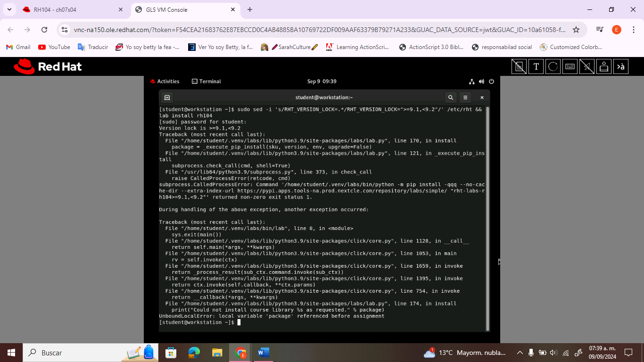Viewport: 644px width, 362px height.
Task: Open Microsoft Word from the taskbar
Action: (x=263, y=352)
